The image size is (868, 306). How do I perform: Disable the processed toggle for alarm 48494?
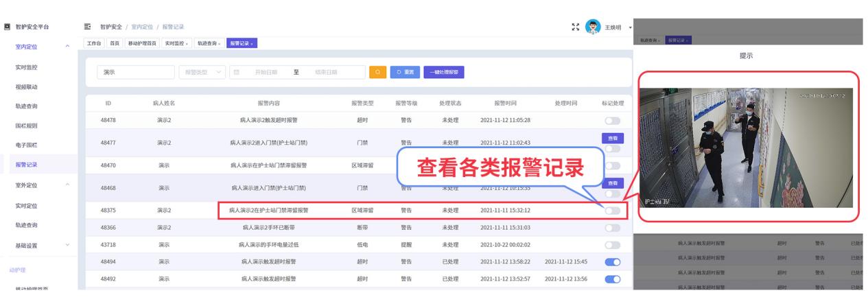click(613, 262)
